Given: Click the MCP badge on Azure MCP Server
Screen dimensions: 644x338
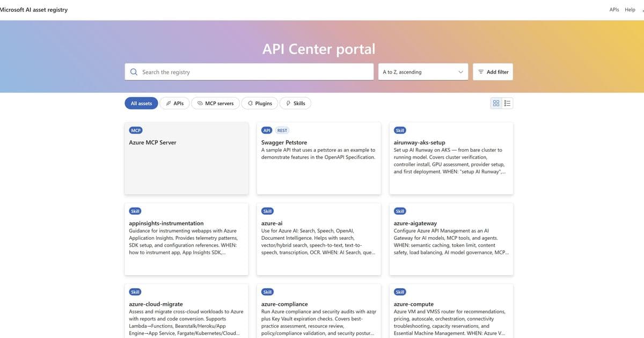Looking at the screenshot, I should pyautogui.click(x=136, y=130).
